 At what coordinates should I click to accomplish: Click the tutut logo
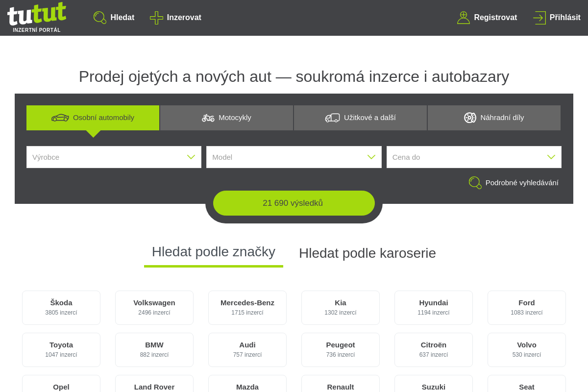[37, 18]
